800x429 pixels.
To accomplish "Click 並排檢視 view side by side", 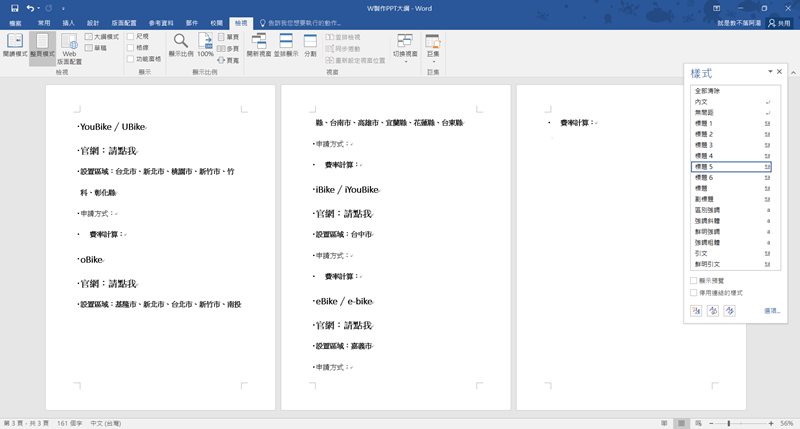I will coord(343,37).
